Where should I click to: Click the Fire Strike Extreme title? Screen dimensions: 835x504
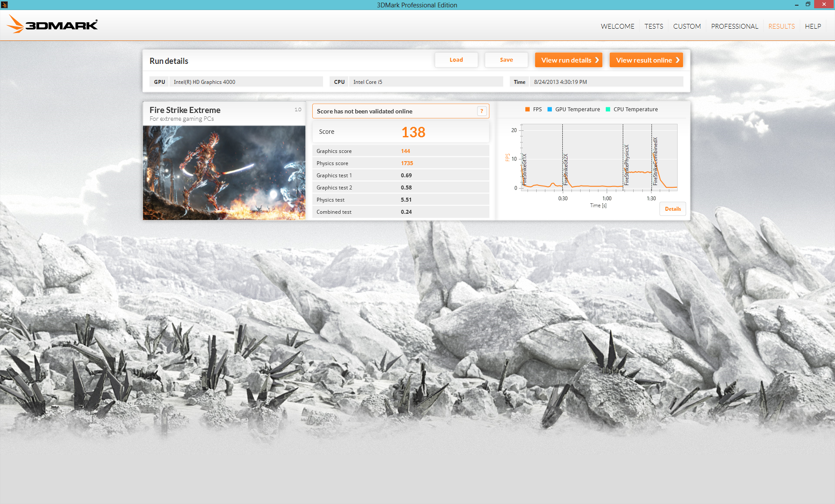[x=185, y=110]
